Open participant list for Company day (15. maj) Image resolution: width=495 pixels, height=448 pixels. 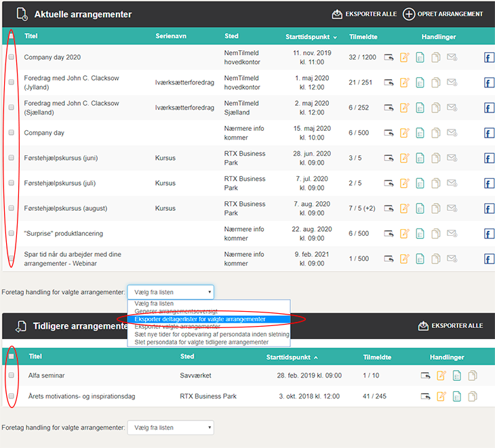coord(420,133)
